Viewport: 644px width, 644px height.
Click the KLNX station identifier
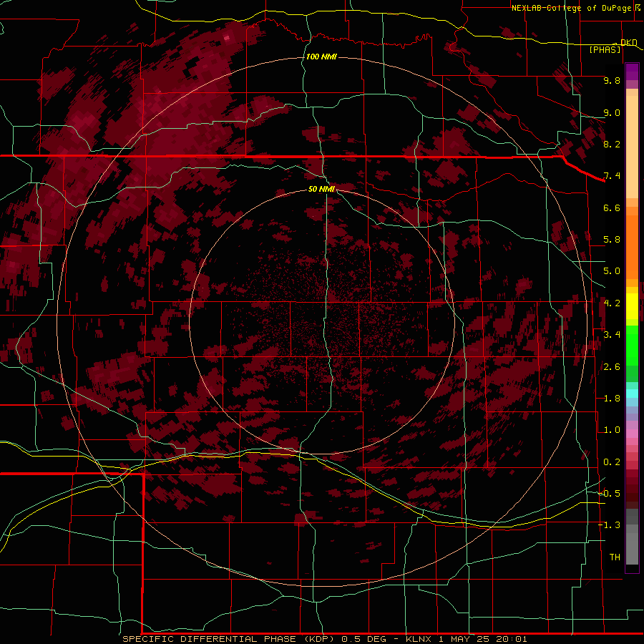(419, 639)
